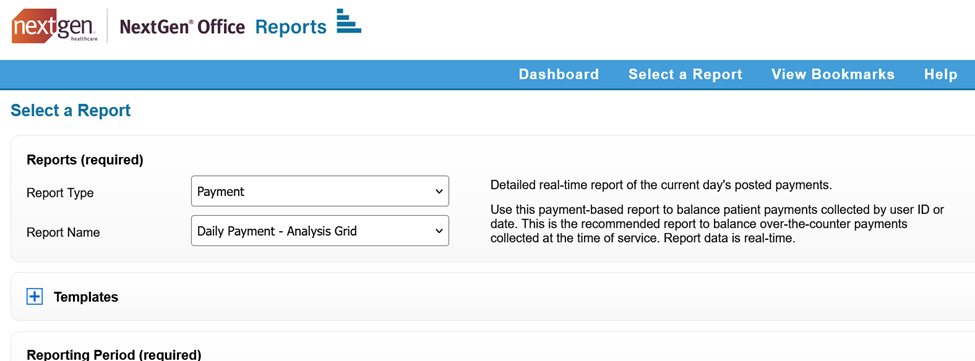
Task: Click the chevron arrow beside Payment
Action: [x=439, y=192]
